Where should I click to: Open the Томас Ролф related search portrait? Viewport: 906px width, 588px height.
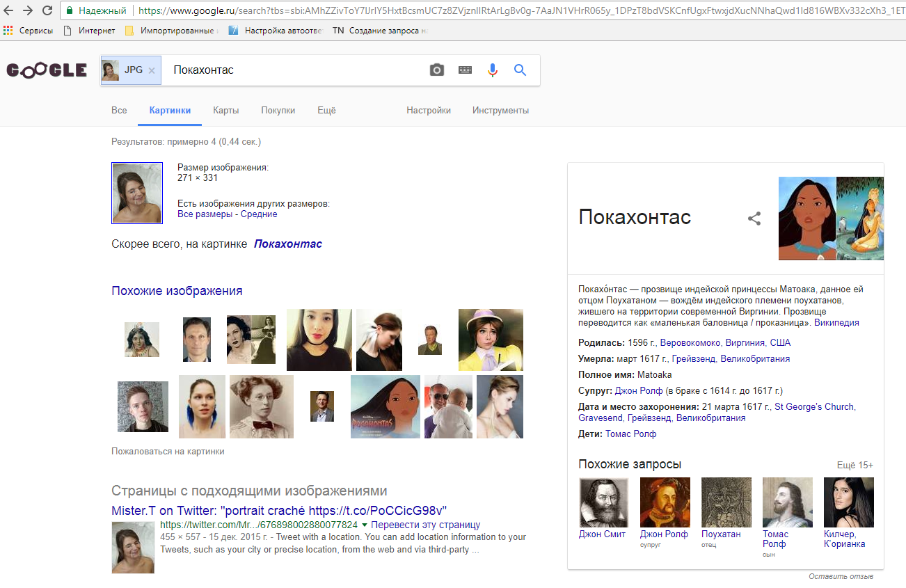[x=787, y=502]
